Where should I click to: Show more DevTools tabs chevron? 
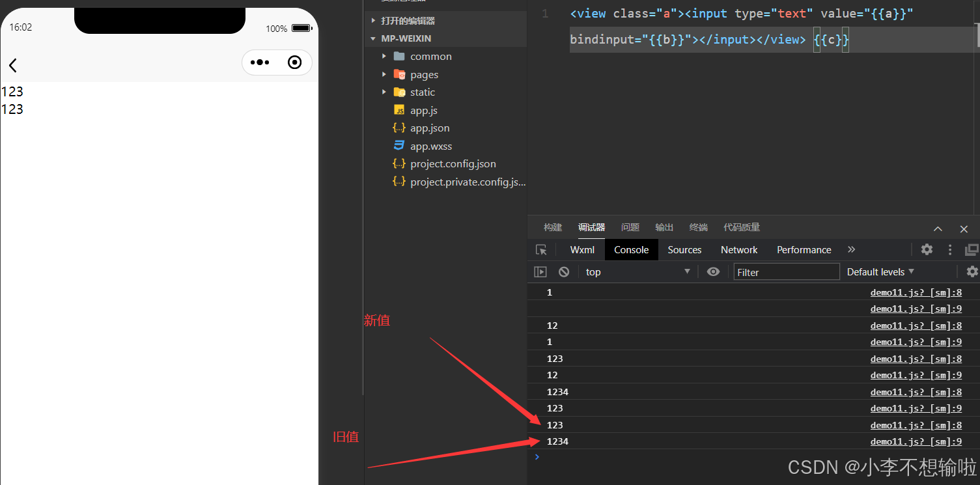851,249
